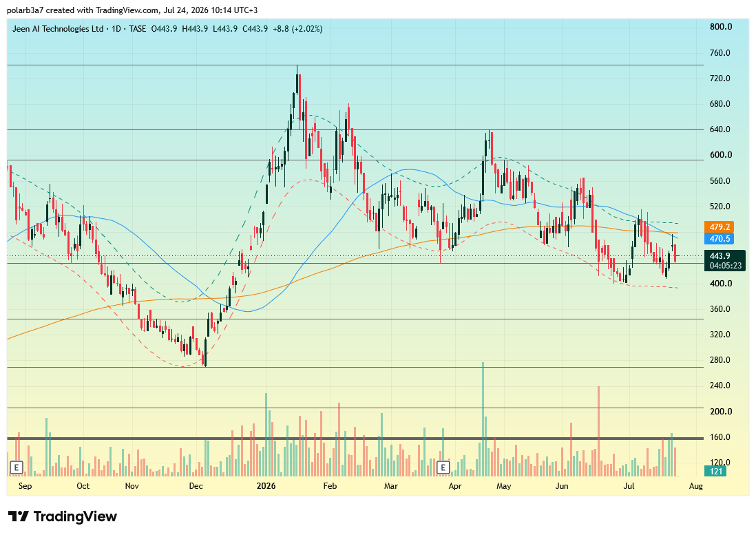Click the blue 470.5 price label

[x=719, y=239]
